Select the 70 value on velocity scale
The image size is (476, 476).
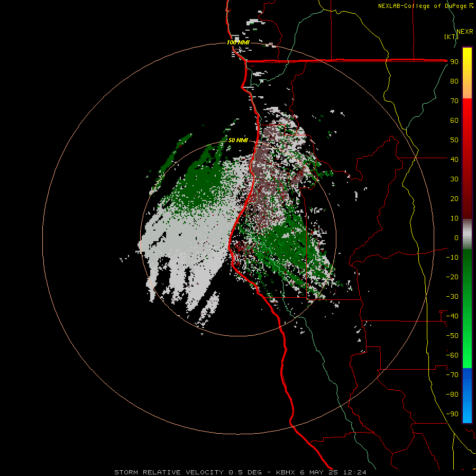454,101
